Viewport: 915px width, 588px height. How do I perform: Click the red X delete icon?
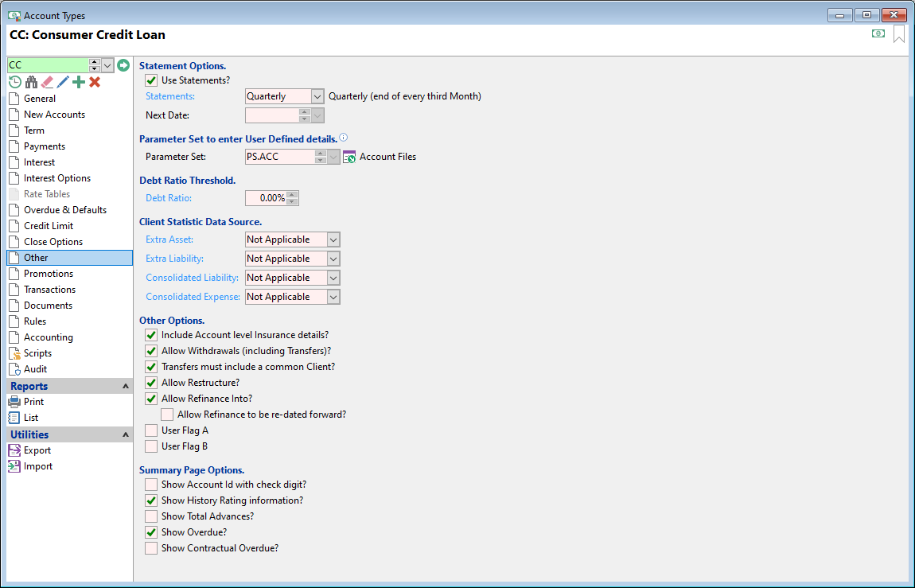[x=95, y=82]
